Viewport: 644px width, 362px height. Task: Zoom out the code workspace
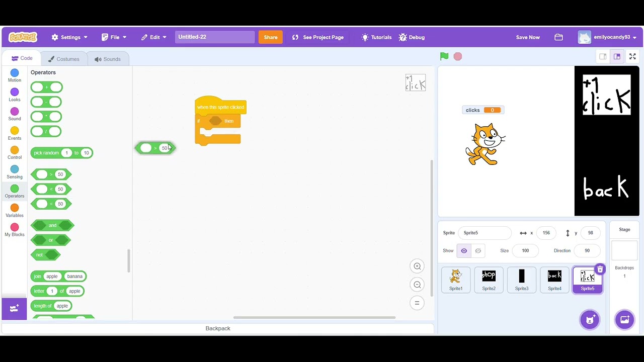click(x=417, y=285)
